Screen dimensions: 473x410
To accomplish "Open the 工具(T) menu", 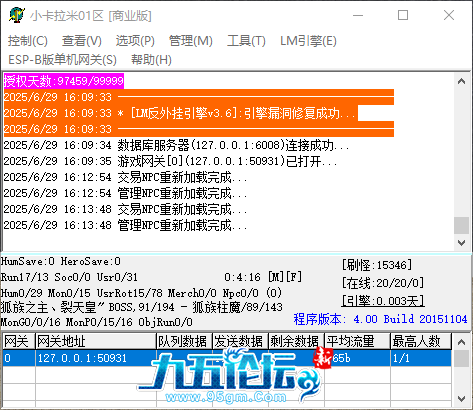I will coord(246,41).
